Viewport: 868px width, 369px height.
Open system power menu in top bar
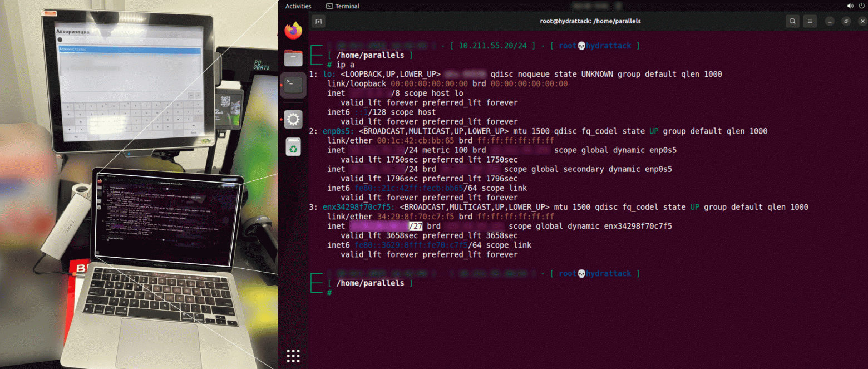point(861,6)
